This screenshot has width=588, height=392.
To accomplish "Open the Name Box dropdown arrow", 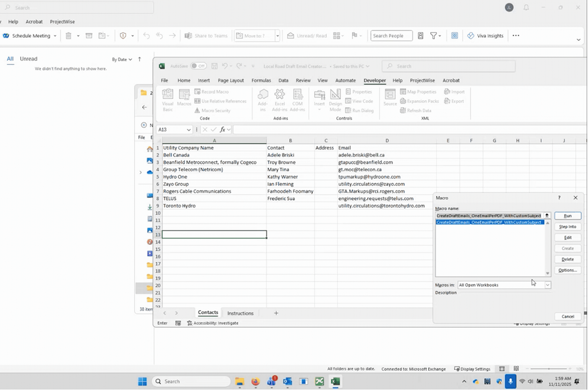I will tap(189, 130).
